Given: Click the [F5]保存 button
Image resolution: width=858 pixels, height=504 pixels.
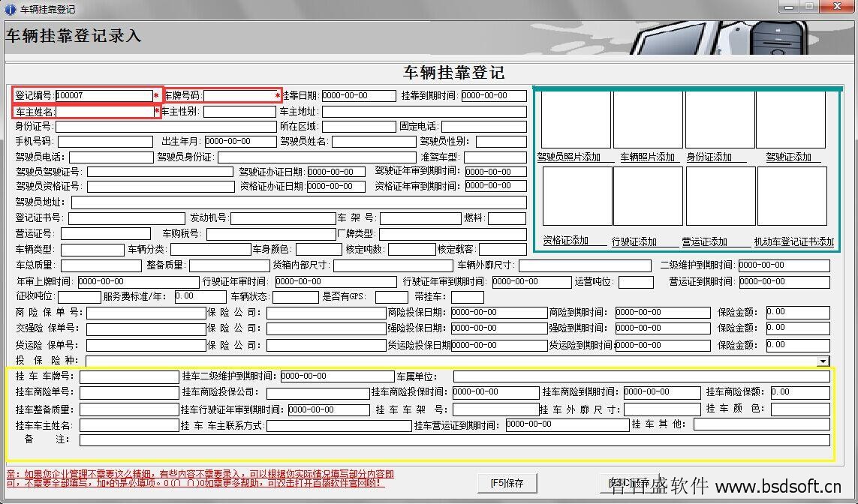Looking at the screenshot, I should click(507, 483).
